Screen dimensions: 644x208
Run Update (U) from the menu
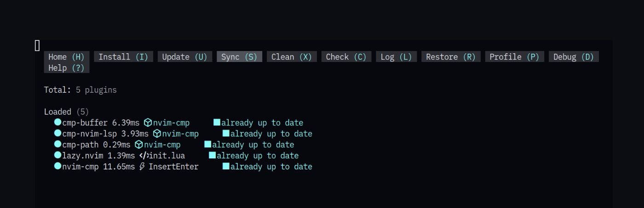(185, 56)
